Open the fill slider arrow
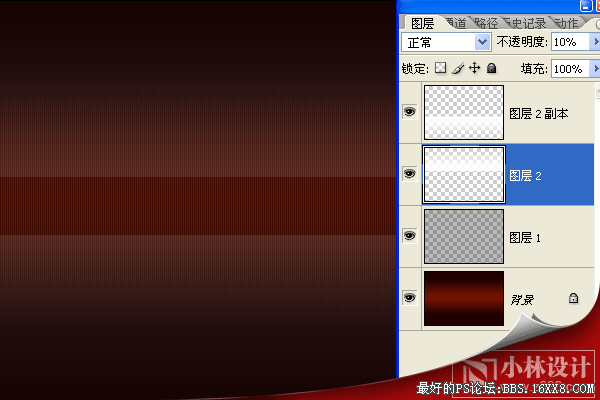This screenshot has width=600, height=400. (595, 69)
